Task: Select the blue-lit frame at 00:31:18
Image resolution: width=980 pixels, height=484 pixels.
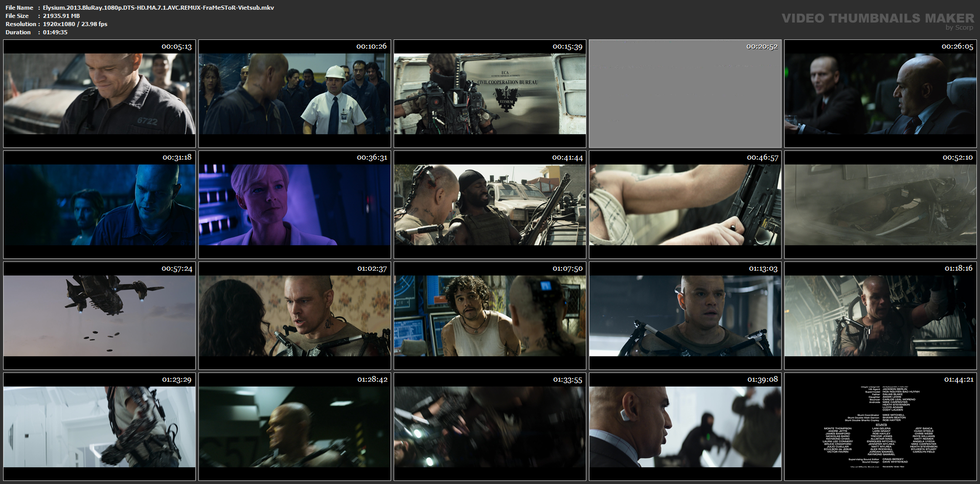Action: (x=100, y=205)
